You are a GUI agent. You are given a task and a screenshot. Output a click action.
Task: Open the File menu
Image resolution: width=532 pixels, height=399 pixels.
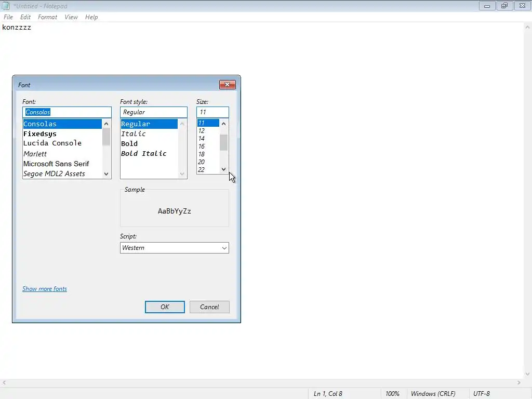(8, 17)
